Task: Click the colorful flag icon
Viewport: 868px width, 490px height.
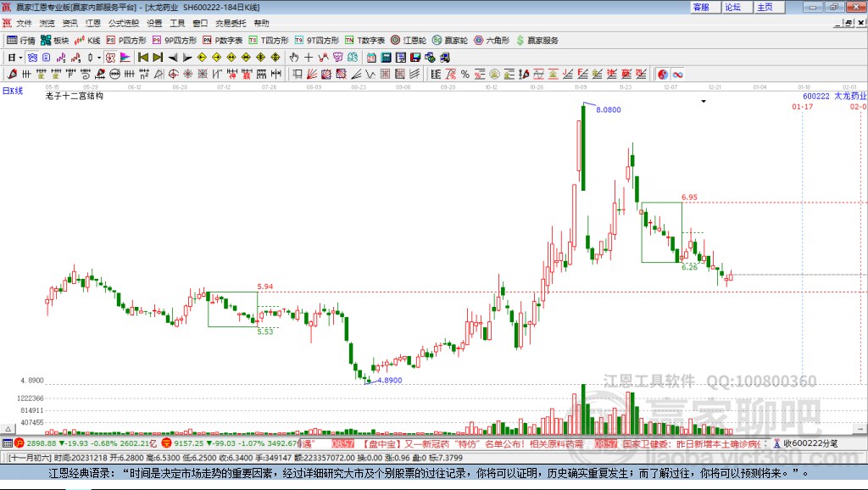Action: coord(125,57)
